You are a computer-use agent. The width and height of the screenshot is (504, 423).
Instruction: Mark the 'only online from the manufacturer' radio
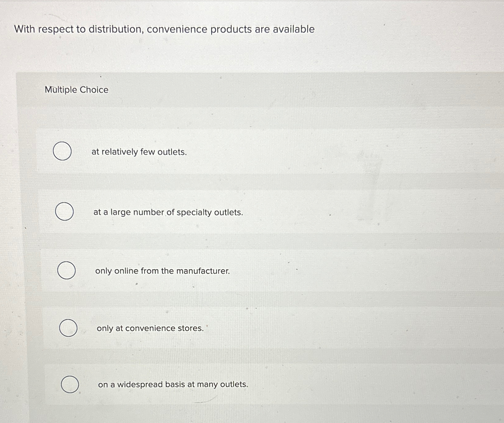click(67, 270)
